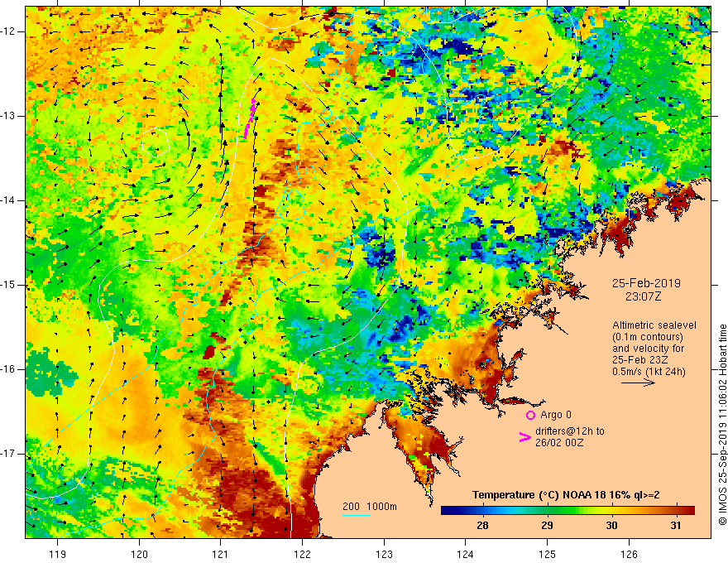728x563 pixels.
Task: Click the '(0.1m contours)' text
Action: [x=648, y=337]
